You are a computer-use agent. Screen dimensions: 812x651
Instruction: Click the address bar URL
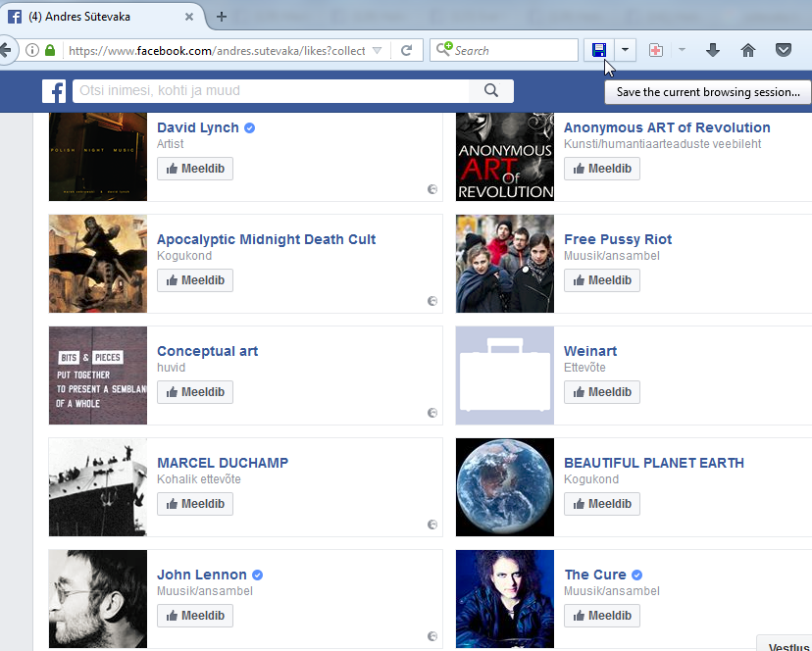tap(217, 51)
